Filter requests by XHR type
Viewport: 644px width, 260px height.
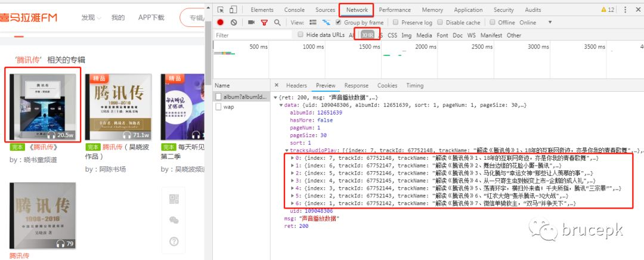click(x=367, y=35)
